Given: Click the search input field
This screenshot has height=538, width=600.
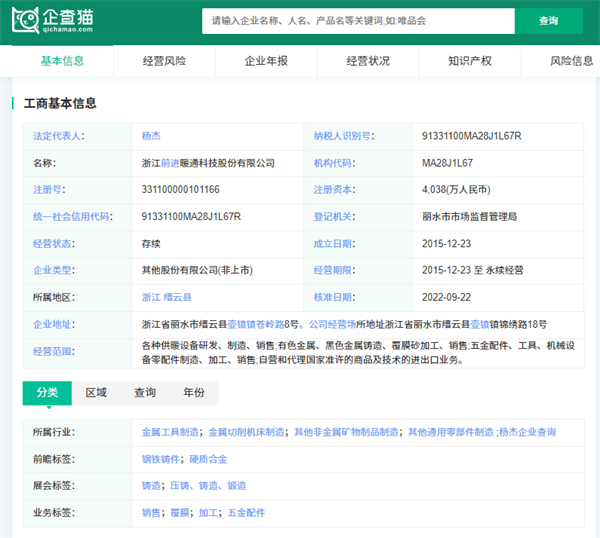Looking at the screenshot, I should coord(357,20).
